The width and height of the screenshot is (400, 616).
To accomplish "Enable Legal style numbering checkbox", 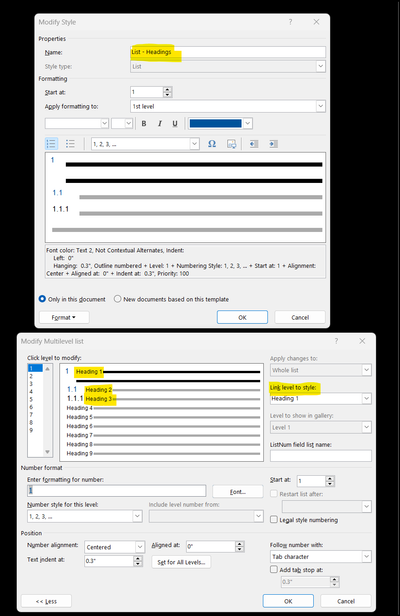I will [x=274, y=520].
